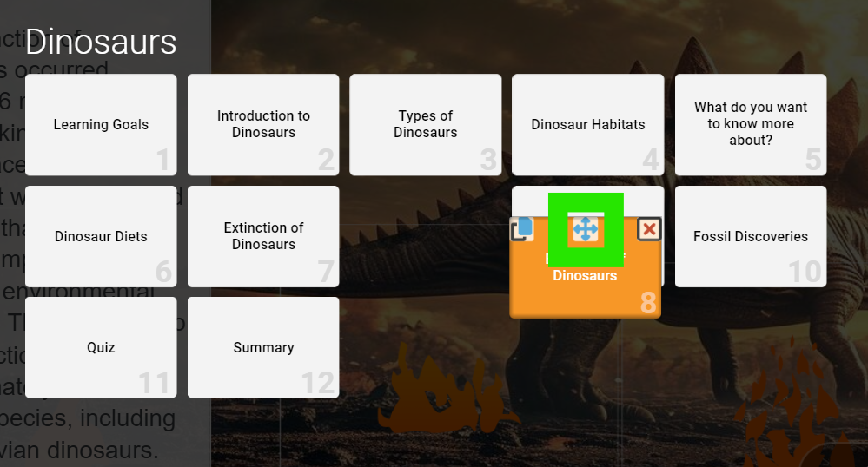Open the Quiz slide card

[x=102, y=347]
